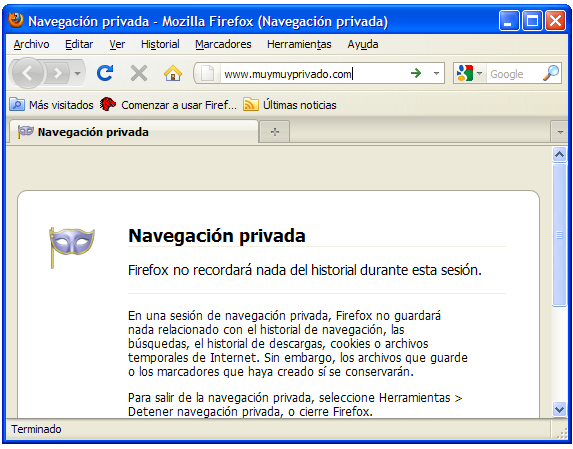This screenshot has height=449, width=573.
Task: Click the Forward navigation arrow button
Action: click(x=57, y=73)
